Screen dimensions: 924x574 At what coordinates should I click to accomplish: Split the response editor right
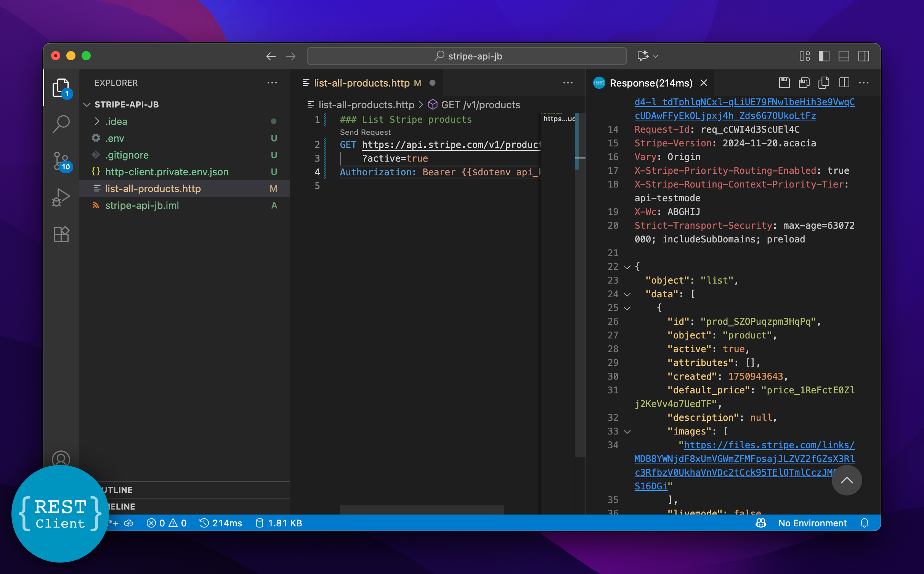coord(844,83)
